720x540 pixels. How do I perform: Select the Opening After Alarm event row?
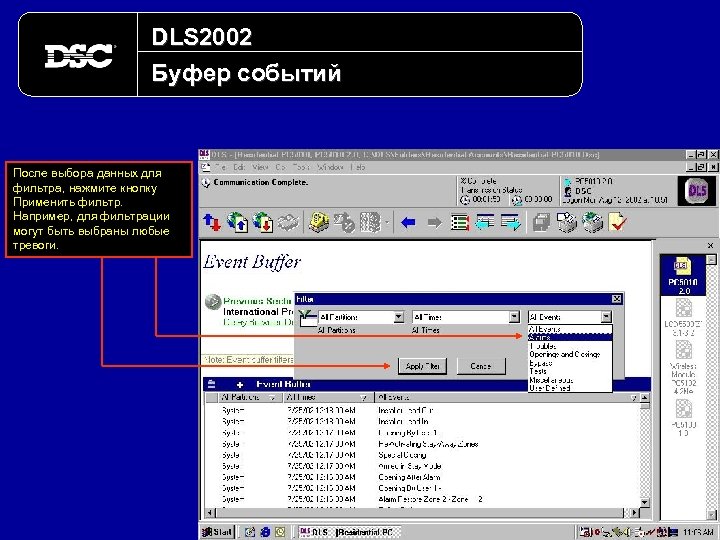point(422,477)
